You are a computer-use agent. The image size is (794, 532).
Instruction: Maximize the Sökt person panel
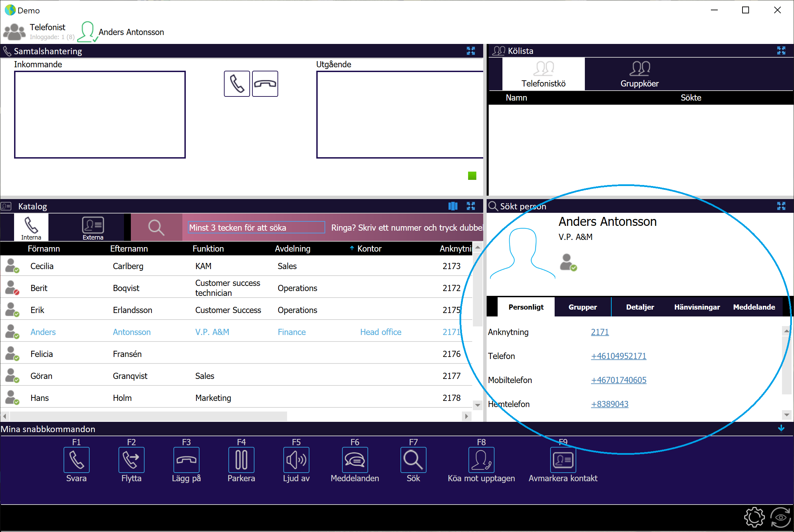[x=781, y=206]
